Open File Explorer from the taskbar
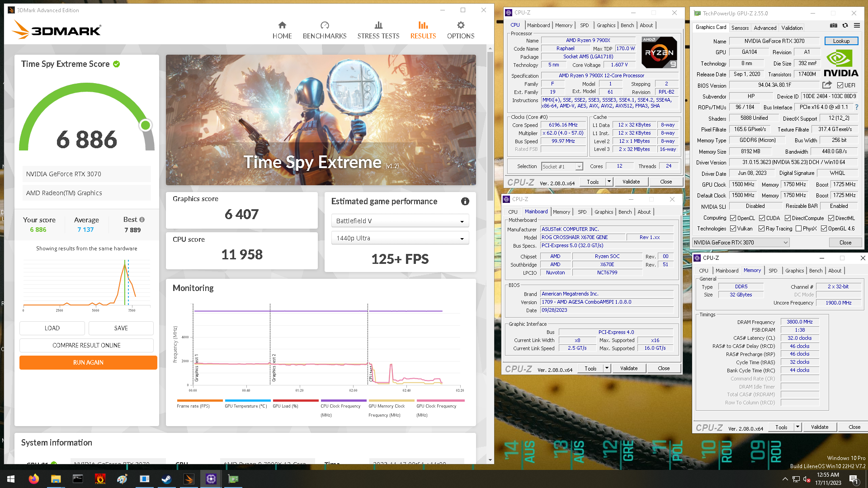 point(56,479)
